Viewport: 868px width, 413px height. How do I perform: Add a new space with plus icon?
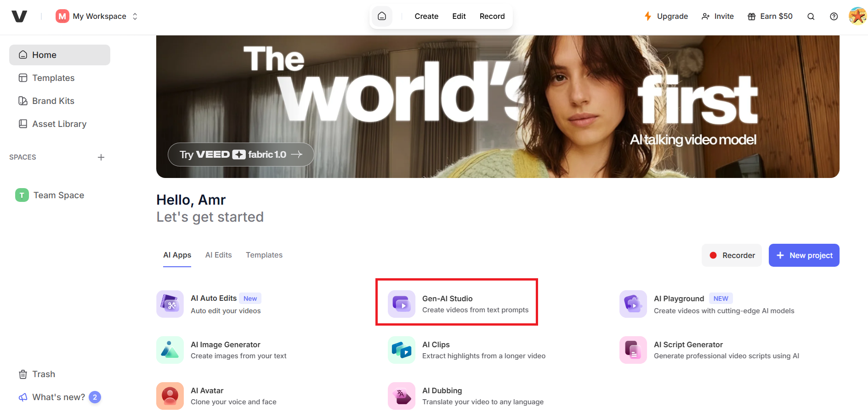101,157
